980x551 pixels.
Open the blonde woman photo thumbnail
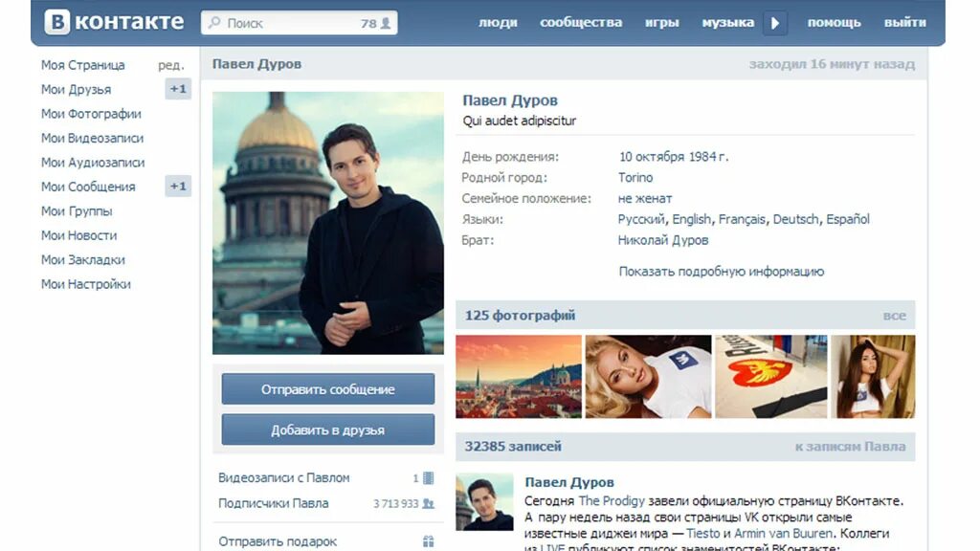648,376
